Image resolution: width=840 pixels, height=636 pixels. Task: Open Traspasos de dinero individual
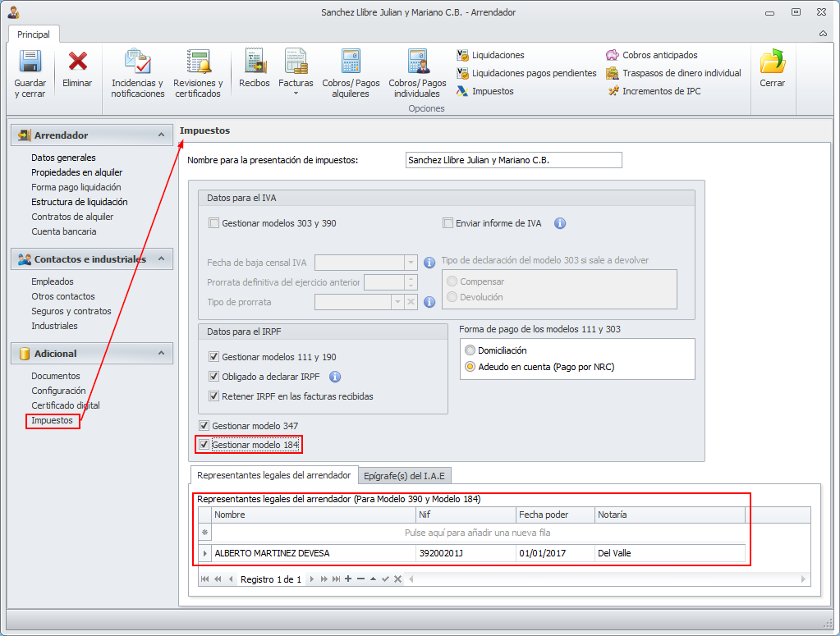(673, 73)
